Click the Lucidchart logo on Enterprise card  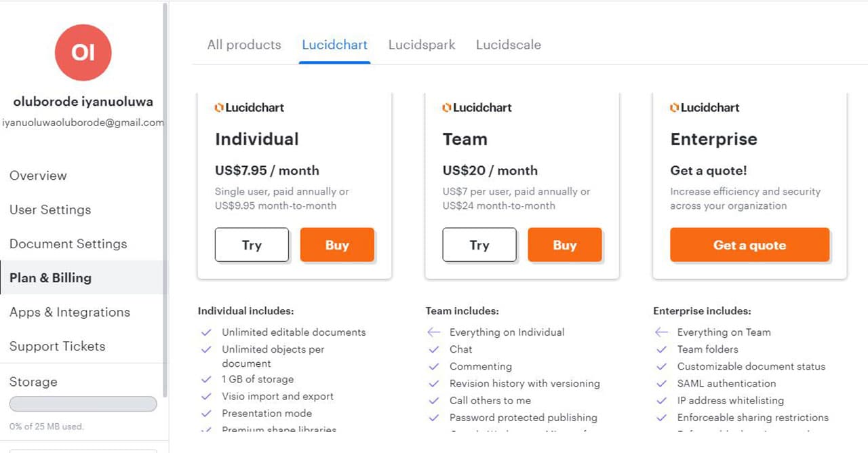point(705,107)
